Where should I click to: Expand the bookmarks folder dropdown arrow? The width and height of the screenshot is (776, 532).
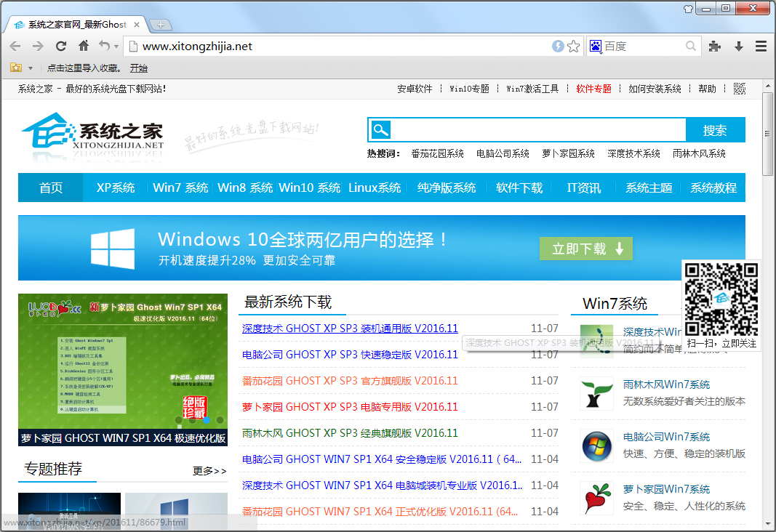point(31,68)
